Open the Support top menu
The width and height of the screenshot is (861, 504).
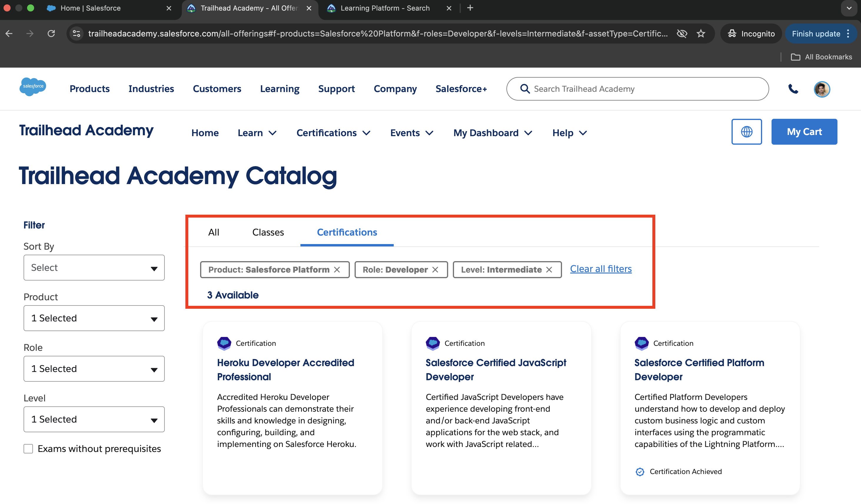pyautogui.click(x=337, y=89)
